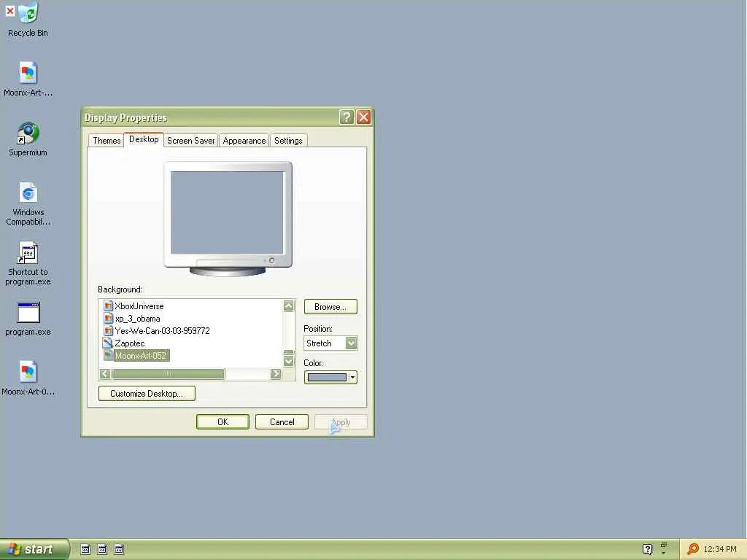Click OK in Display Properties

pyautogui.click(x=222, y=422)
